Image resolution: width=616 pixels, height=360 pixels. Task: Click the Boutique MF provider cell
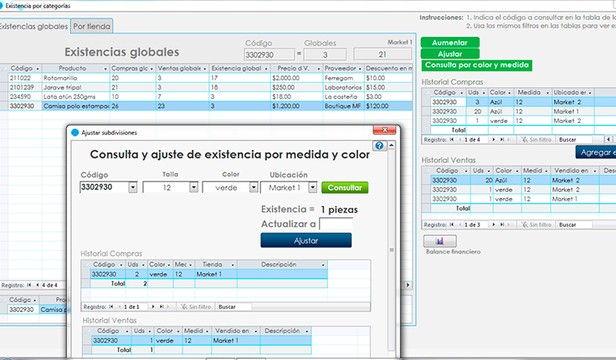point(344,106)
